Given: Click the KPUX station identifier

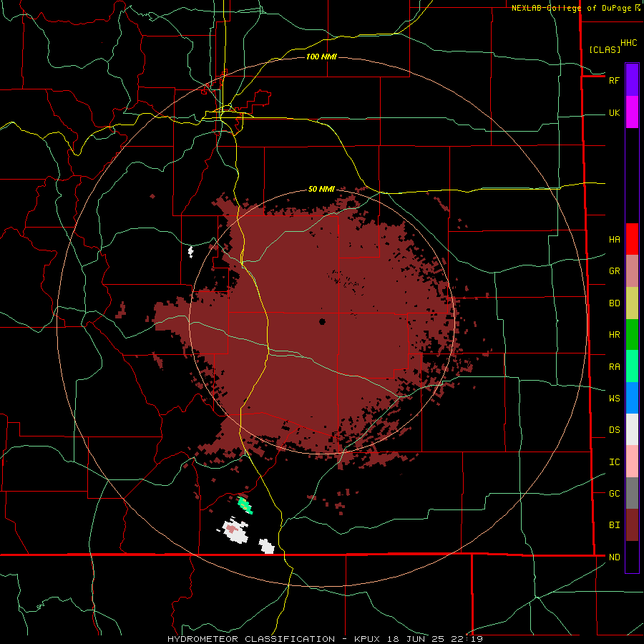Looking at the screenshot, I should coord(369,639).
